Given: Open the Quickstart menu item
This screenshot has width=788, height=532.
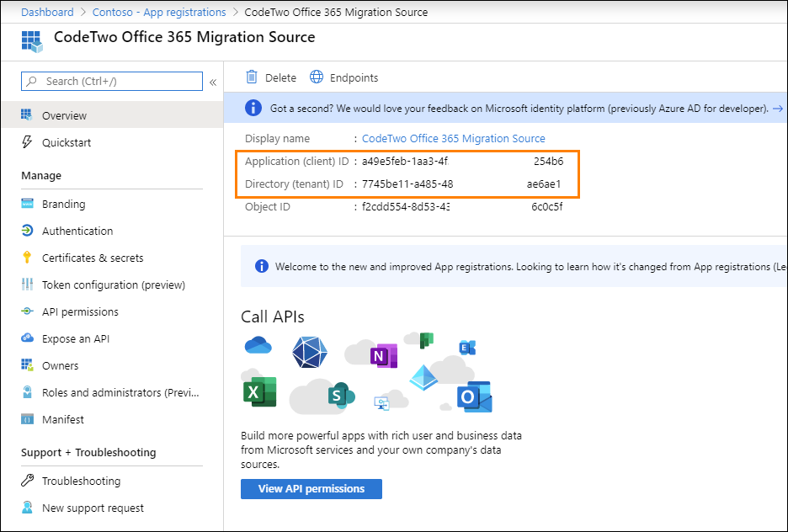Looking at the screenshot, I should (x=112, y=142).
